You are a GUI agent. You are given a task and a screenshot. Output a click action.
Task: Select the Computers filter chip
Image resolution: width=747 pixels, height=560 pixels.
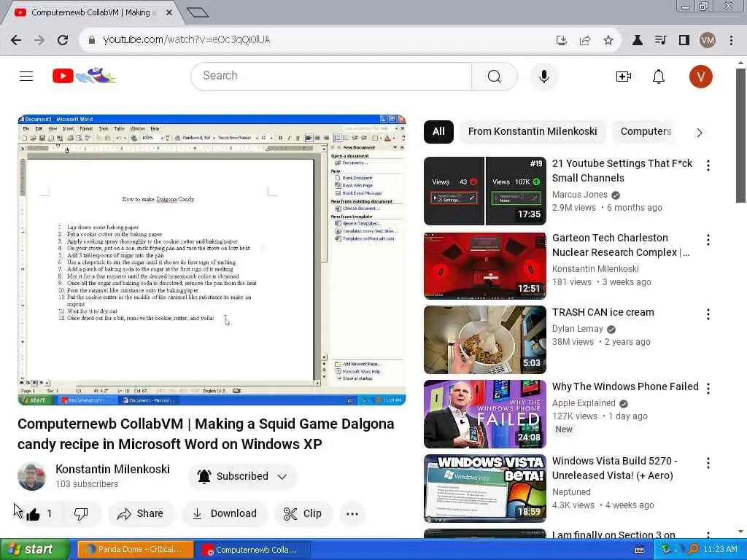pos(646,132)
